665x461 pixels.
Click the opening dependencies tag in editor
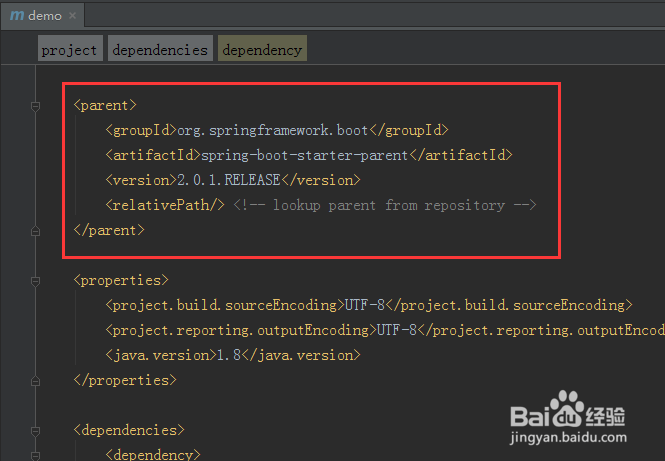point(129,430)
